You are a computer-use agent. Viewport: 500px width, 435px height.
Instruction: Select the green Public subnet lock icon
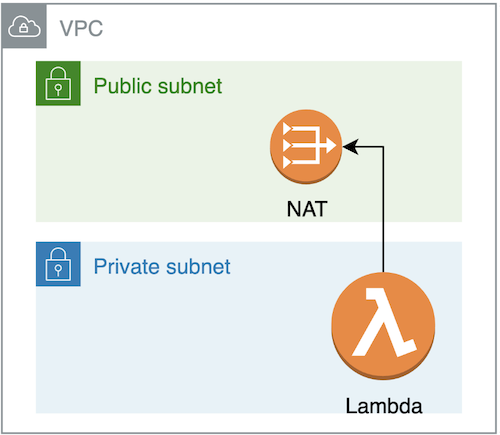(x=58, y=83)
